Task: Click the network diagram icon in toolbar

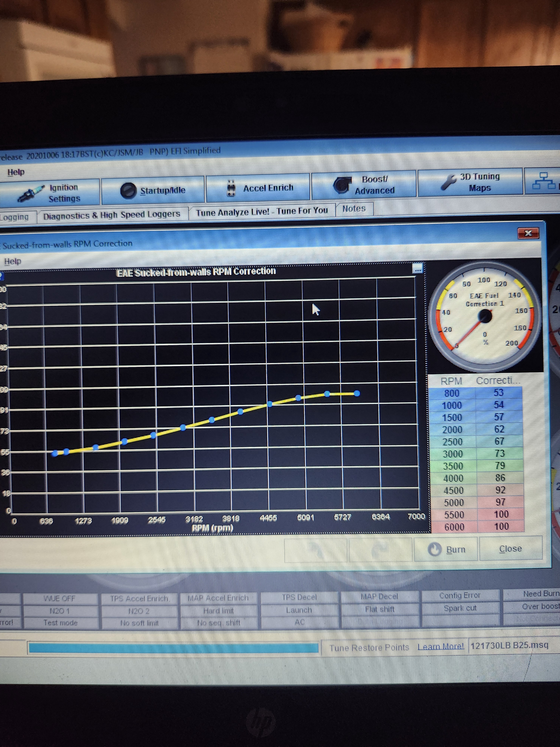Action: click(x=544, y=181)
